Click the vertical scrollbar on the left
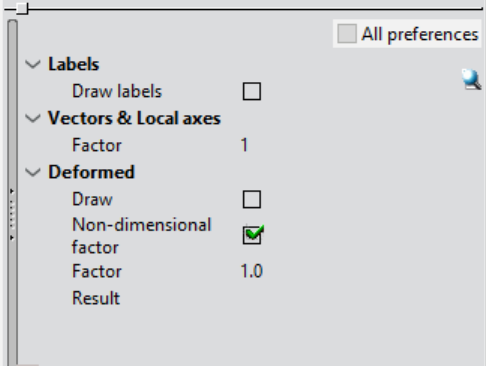486x366 pixels. [12, 193]
